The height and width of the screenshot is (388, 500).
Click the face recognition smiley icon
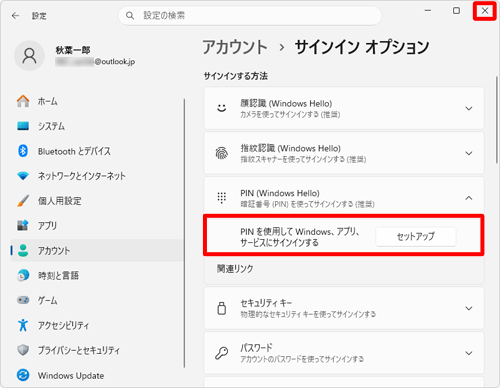[222, 108]
